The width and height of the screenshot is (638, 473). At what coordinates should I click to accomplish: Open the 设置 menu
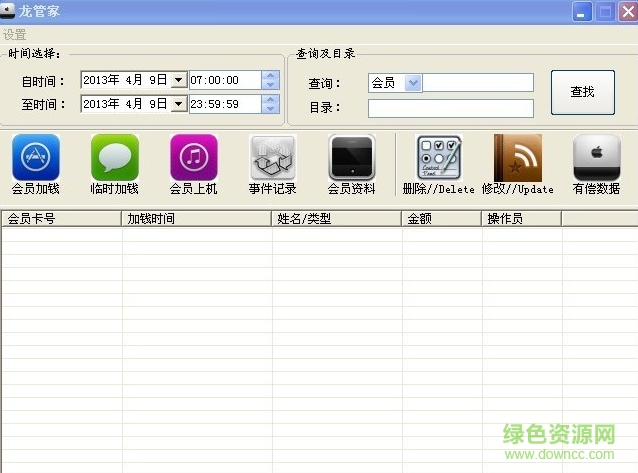[x=15, y=35]
